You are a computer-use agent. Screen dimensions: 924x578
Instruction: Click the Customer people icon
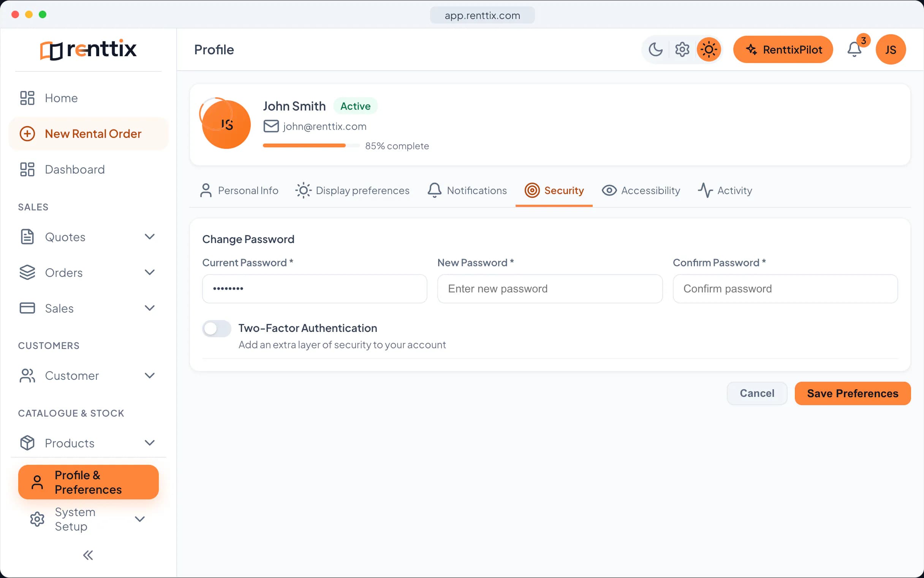click(27, 376)
